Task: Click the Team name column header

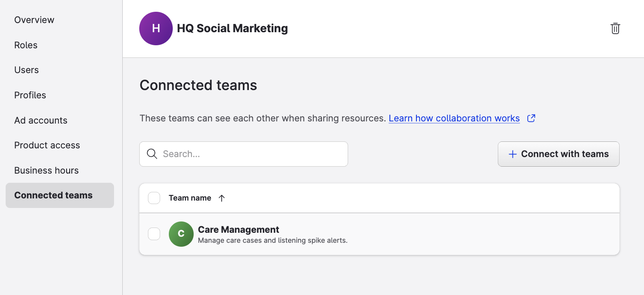Action: pos(190,198)
